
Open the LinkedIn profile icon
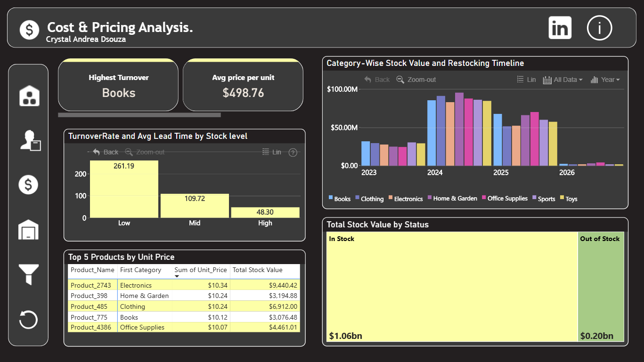560,28
